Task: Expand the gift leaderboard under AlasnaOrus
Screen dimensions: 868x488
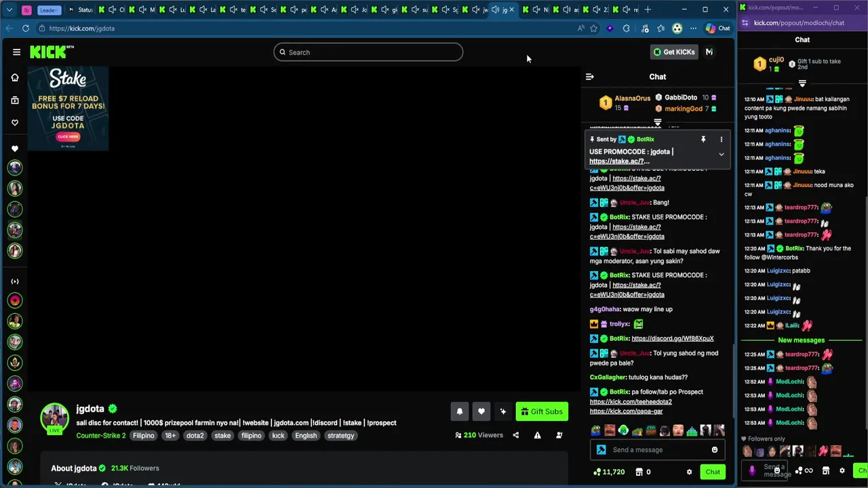Action: 658,123
